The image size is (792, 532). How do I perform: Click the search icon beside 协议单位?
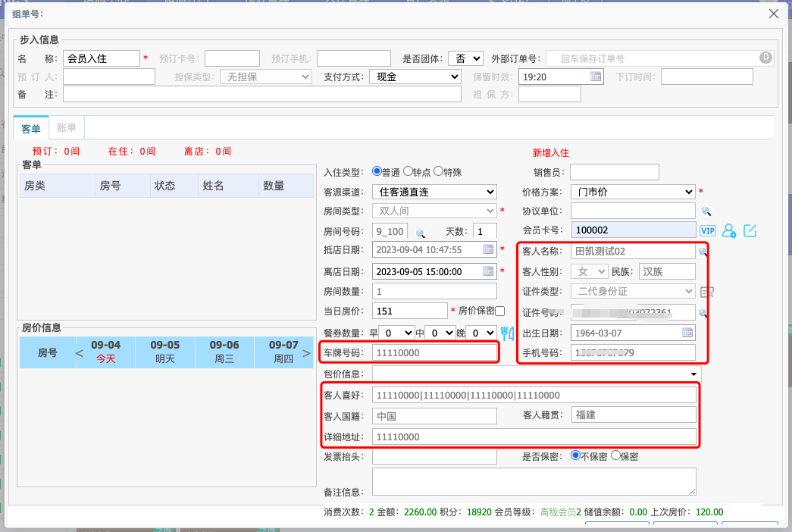pos(706,211)
